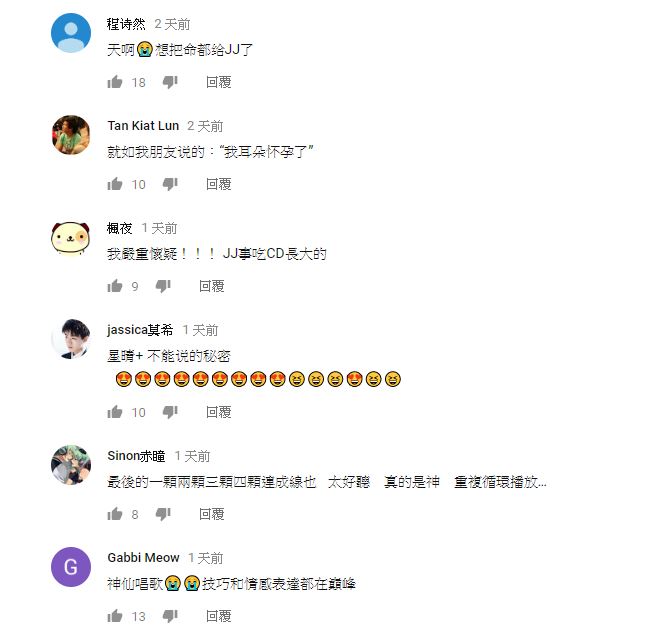
Task: Open Sinon赤瞳's channel name link
Action: [136, 456]
